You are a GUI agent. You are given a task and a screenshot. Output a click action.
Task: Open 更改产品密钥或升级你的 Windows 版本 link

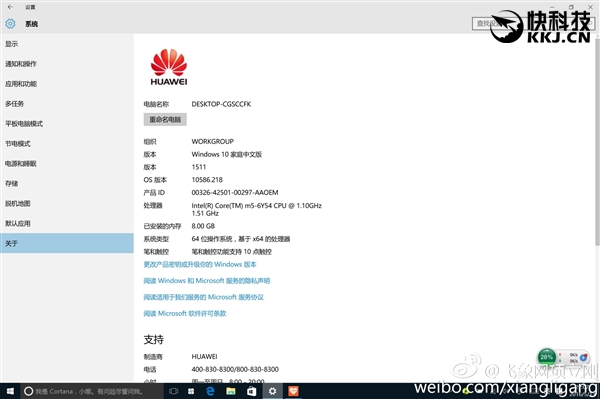[200, 264]
